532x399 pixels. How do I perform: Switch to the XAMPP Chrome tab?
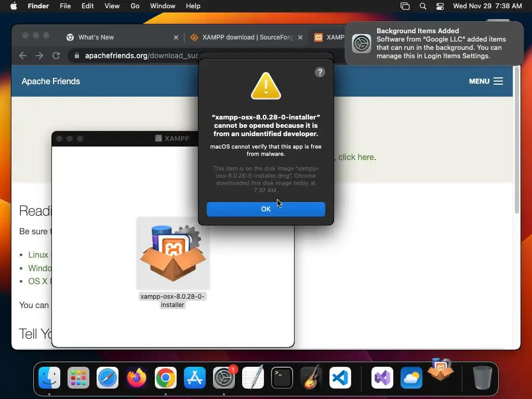329,37
